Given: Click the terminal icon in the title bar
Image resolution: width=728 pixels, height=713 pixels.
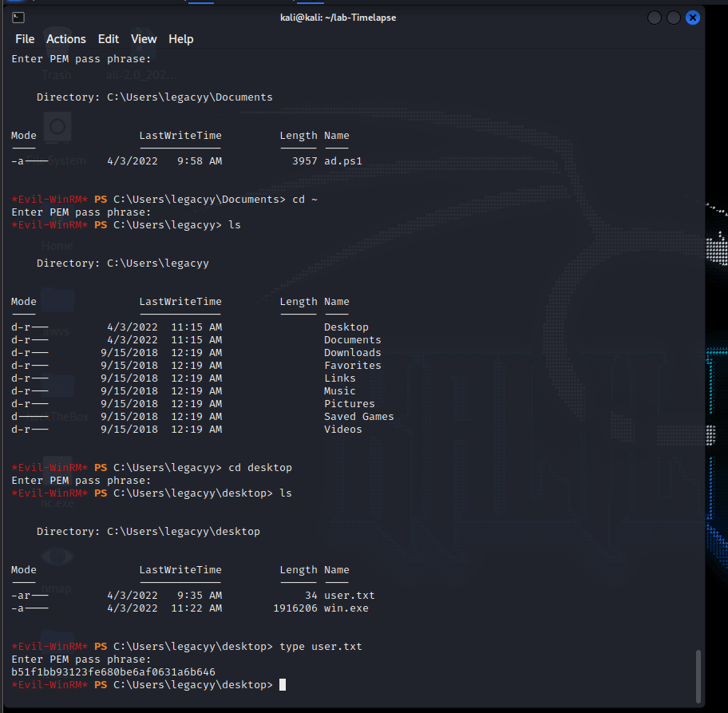Looking at the screenshot, I should coord(18,18).
